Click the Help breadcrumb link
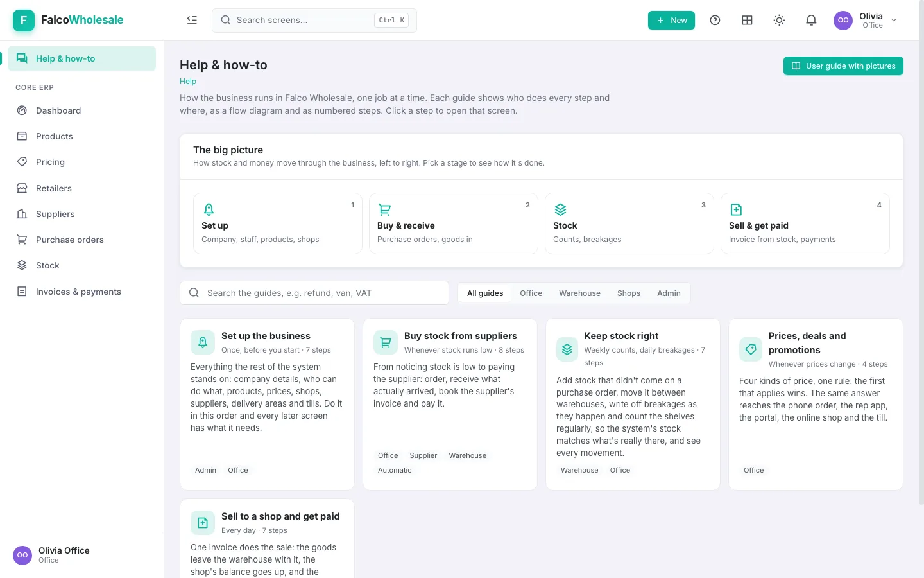The image size is (924, 578). [188, 82]
